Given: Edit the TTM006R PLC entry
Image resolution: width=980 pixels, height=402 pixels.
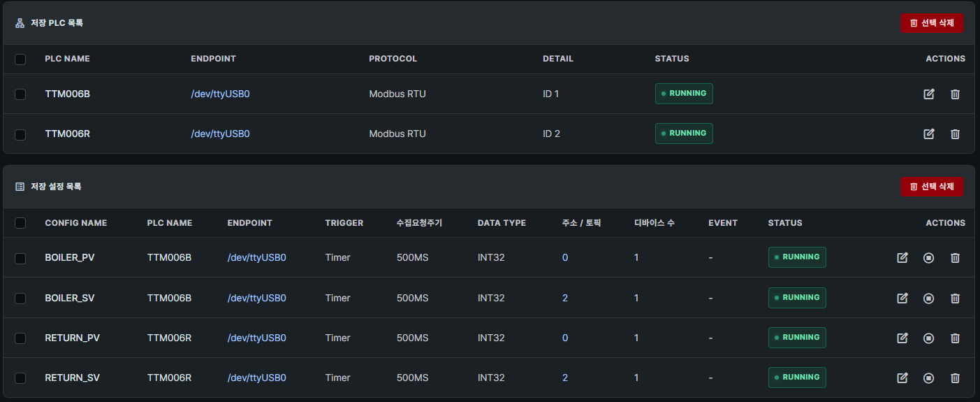Looking at the screenshot, I should [x=929, y=134].
